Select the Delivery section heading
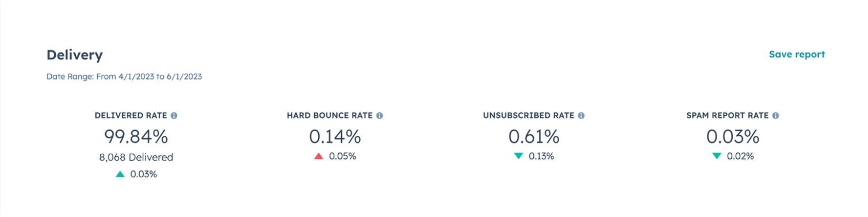 75,55
